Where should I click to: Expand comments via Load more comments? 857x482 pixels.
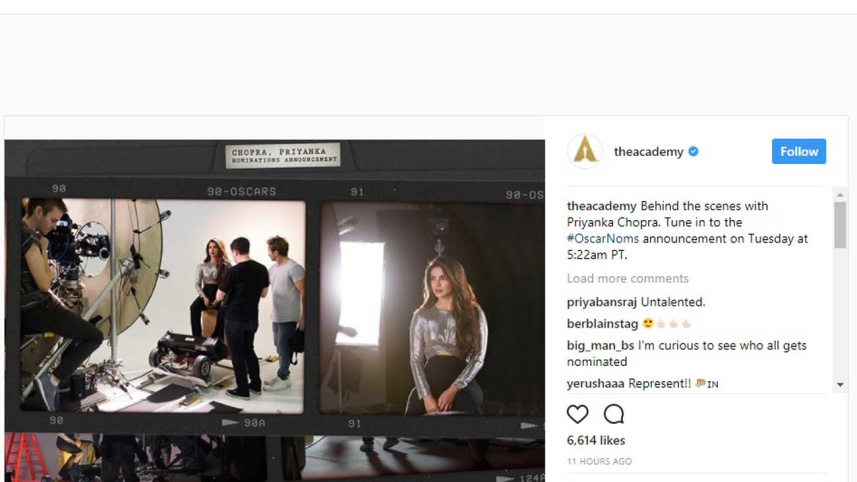(627, 278)
